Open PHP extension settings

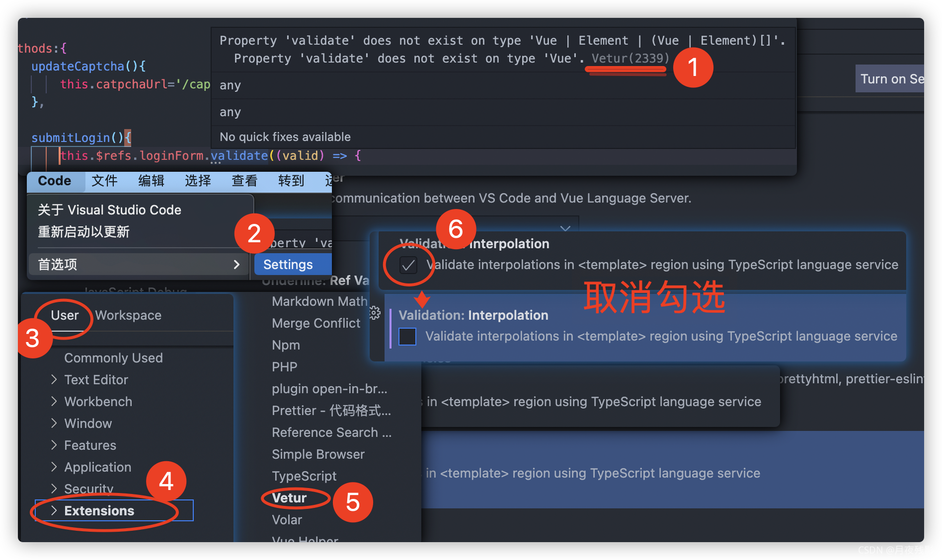[284, 367]
